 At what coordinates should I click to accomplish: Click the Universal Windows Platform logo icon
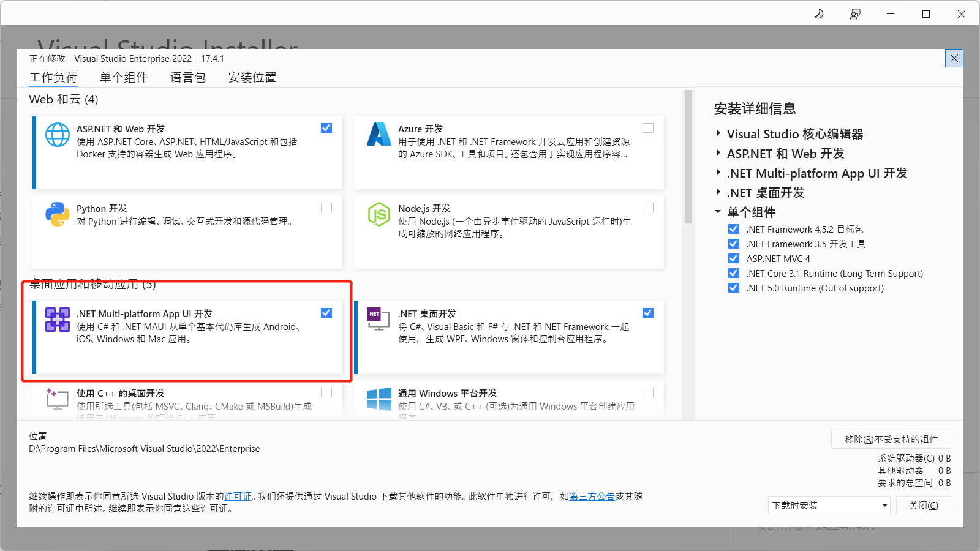coord(379,399)
